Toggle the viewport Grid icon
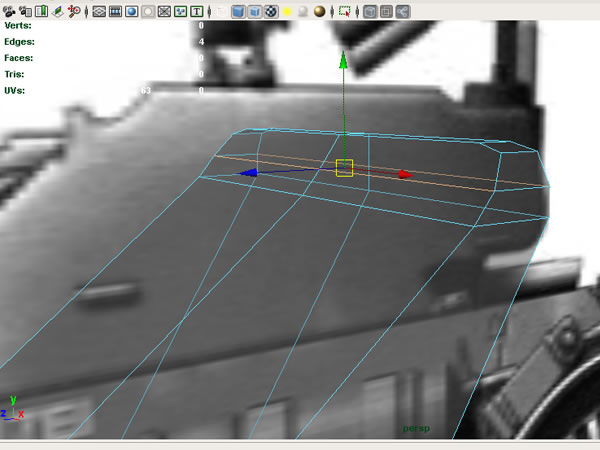Viewport: 600px width, 450px height. click(99, 11)
